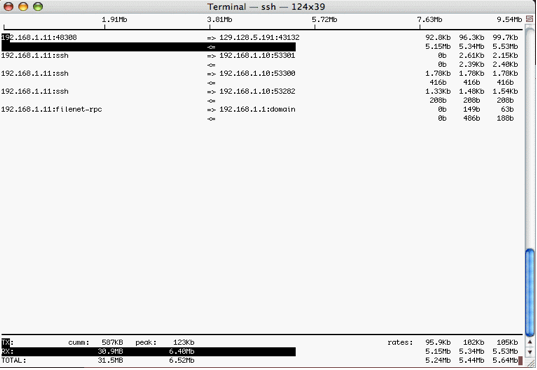Select destination 129.128.5.191:43132
Image resolution: width=537 pixels, height=370 pixels.
[x=259, y=37]
